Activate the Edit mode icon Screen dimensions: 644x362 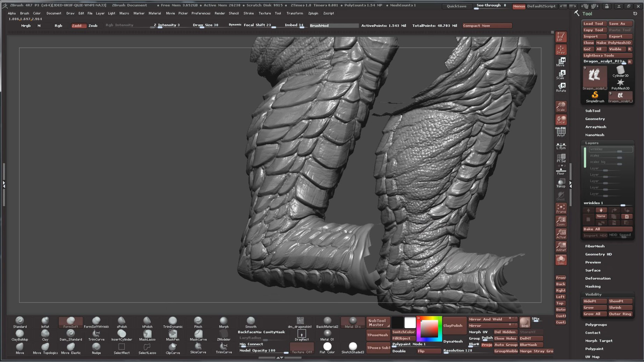pyautogui.click(x=561, y=37)
